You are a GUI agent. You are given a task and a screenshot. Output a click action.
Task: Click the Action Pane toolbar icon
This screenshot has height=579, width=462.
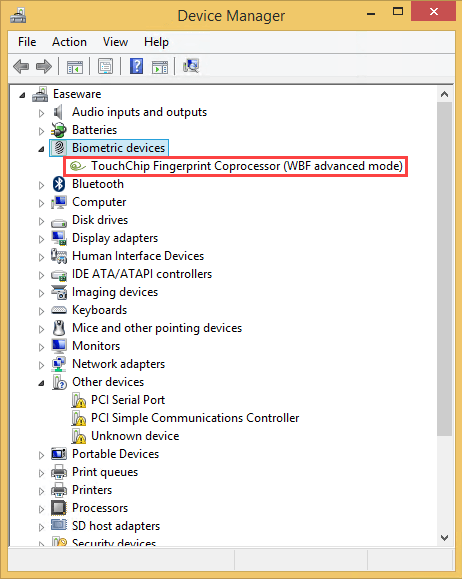point(160,67)
